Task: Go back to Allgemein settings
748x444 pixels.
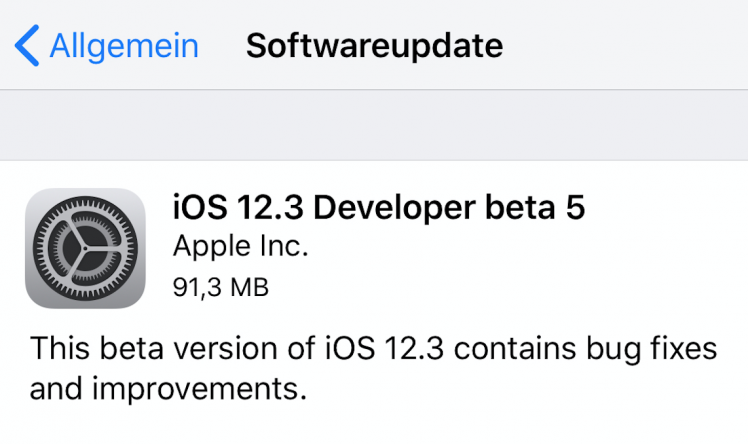Action: [123, 46]
